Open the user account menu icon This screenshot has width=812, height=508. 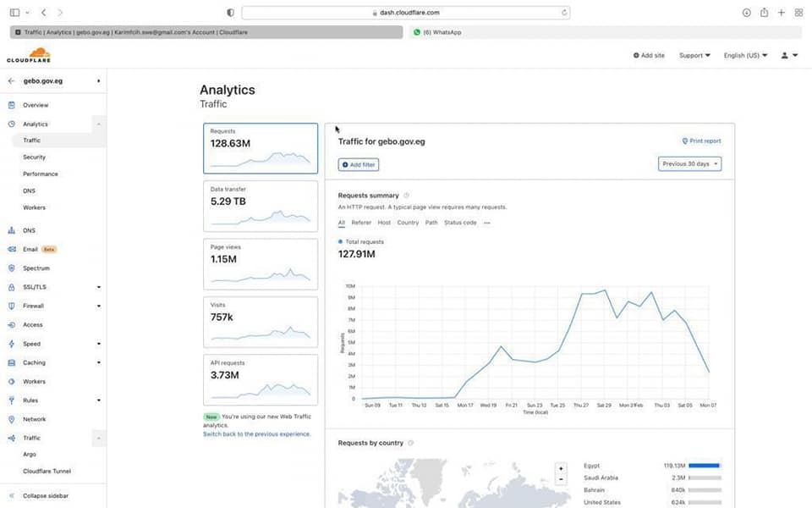(x=789, y=55)
